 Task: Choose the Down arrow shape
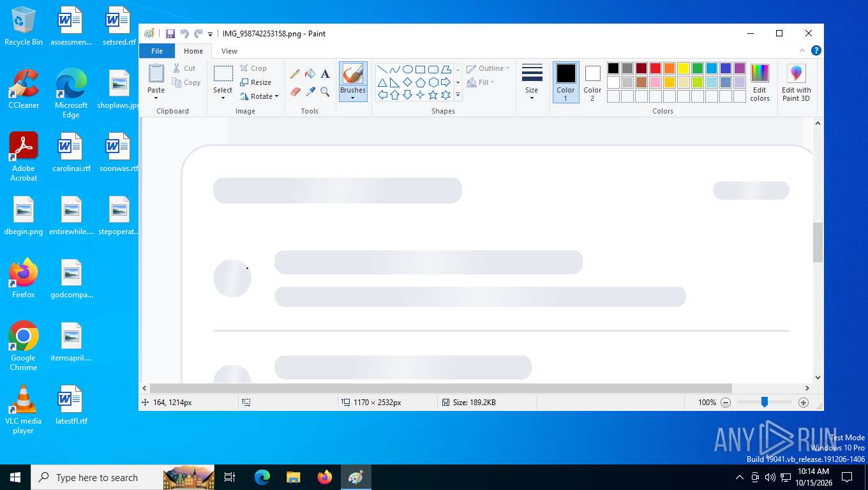pos(408,95)
